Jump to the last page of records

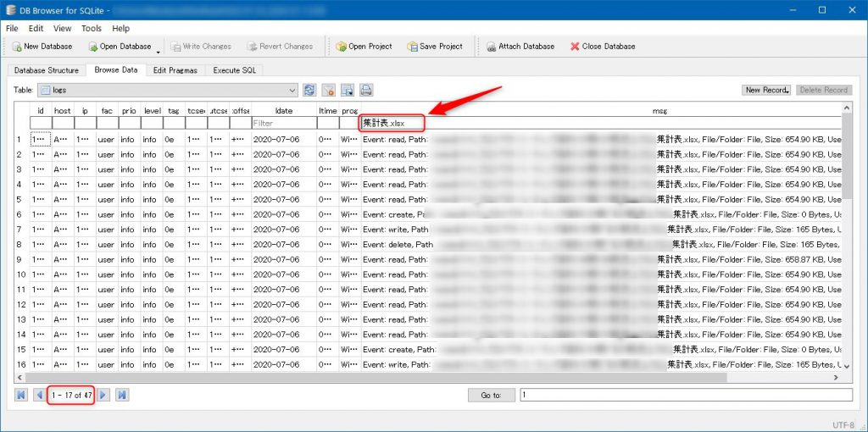tap(121, 395)
